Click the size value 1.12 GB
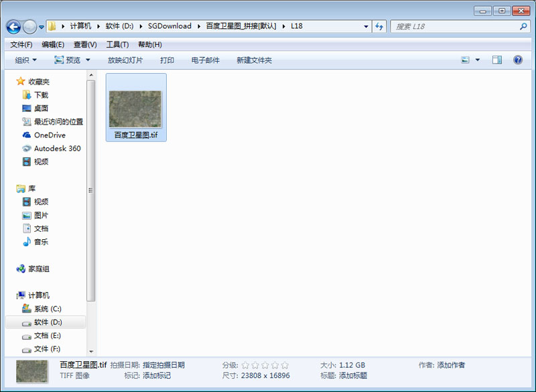 point(352,365)
